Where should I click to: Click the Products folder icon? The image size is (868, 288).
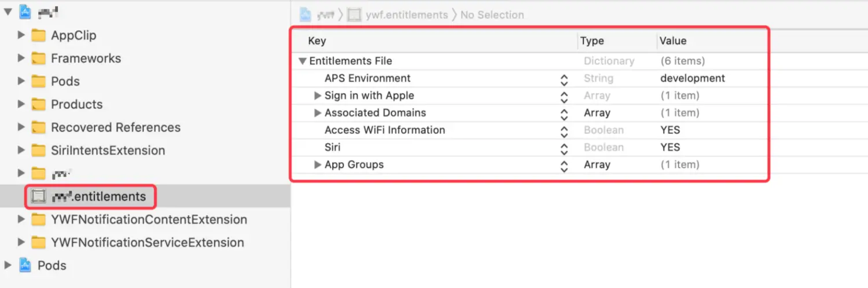[x=39, y=105]
